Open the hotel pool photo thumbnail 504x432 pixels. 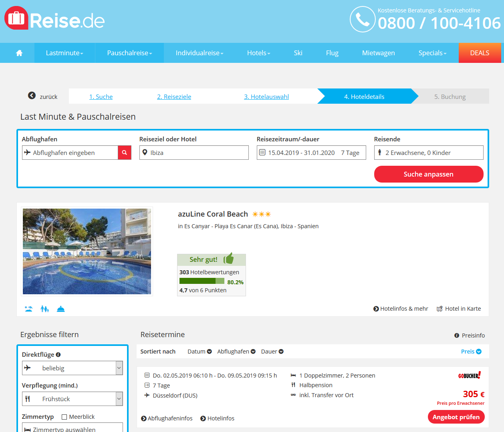click(x=87, y=251)
